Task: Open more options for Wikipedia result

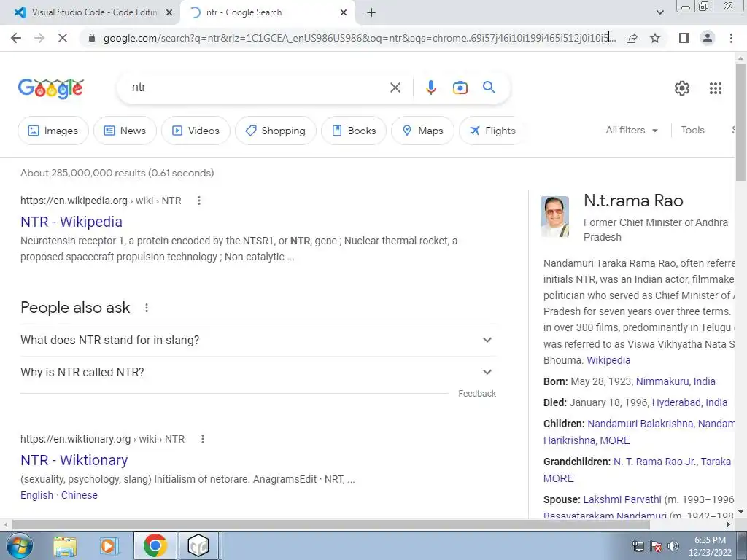Action: [x=199, y=201]
